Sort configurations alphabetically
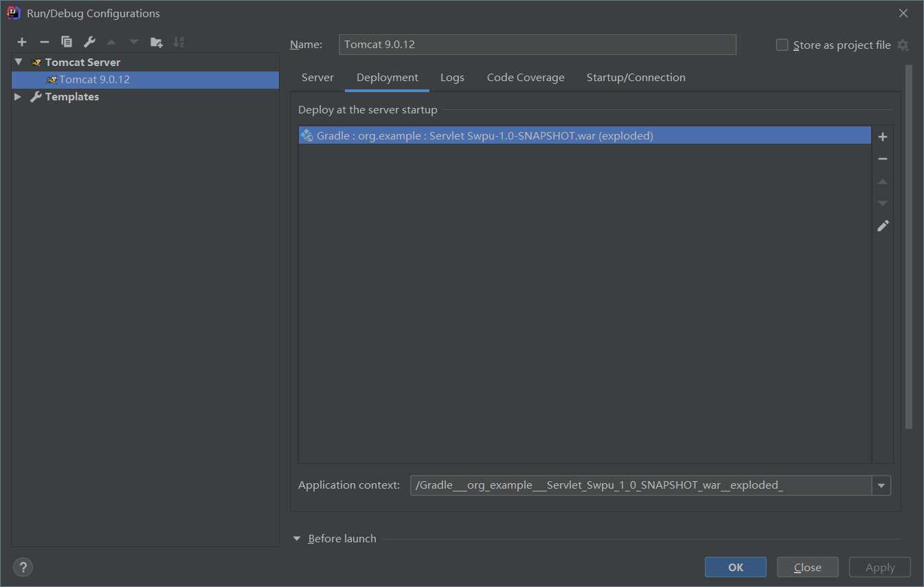This screenshot has width=924, height=587. 179,42
